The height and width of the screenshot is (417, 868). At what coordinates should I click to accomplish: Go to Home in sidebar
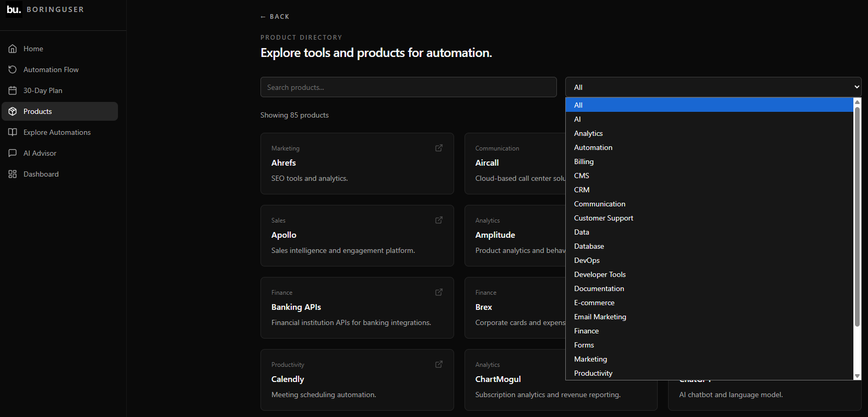point(60,49)
